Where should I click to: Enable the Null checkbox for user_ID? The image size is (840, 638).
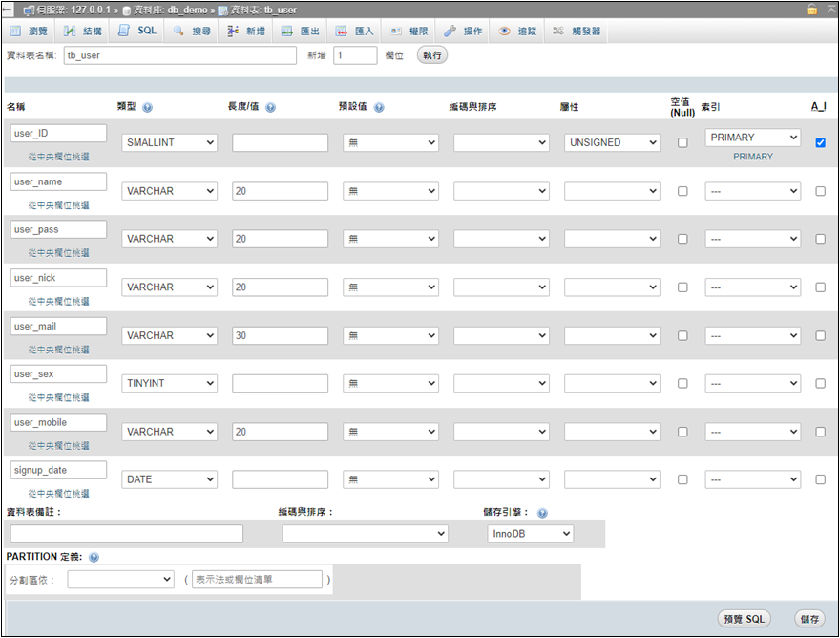[682, 142]
